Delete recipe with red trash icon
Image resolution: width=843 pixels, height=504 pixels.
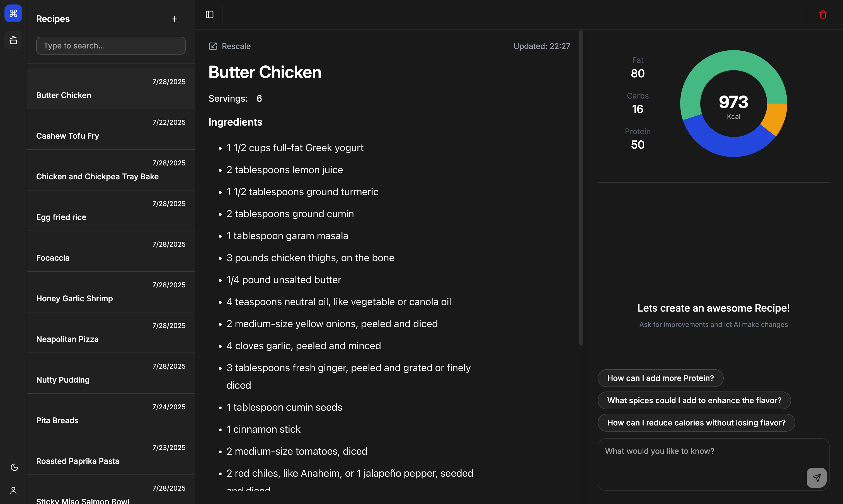pos(823,14)
